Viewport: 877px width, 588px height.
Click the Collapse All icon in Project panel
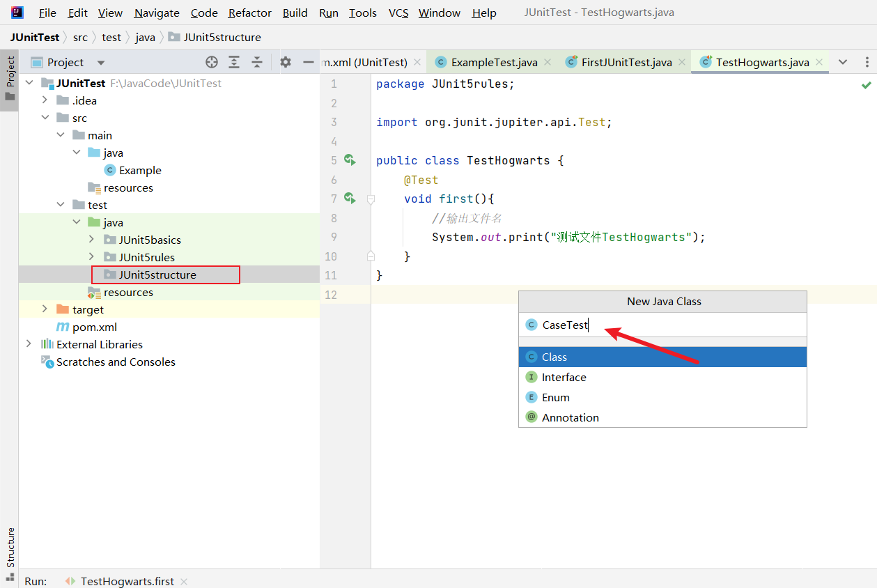click(257, 62)
